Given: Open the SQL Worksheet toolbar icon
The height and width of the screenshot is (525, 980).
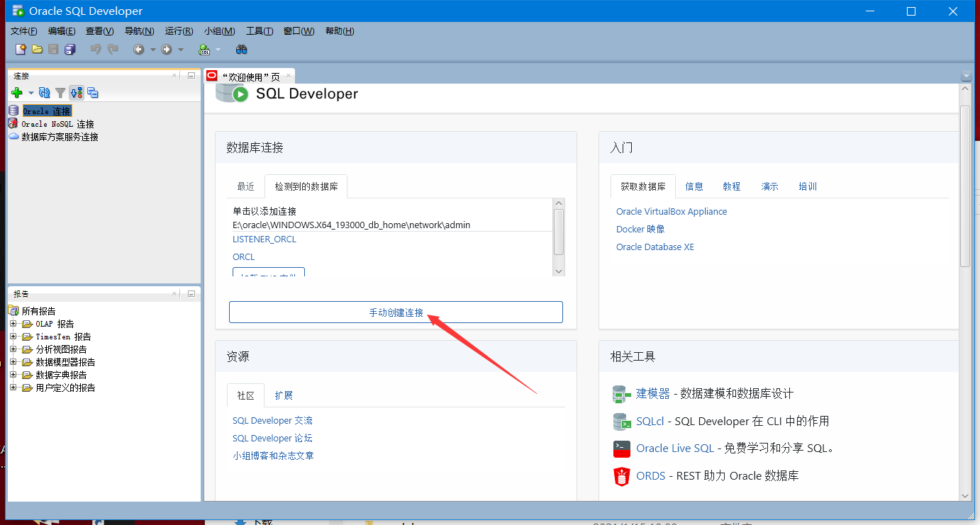Looking at the screenshot, I should coord(204,50).
